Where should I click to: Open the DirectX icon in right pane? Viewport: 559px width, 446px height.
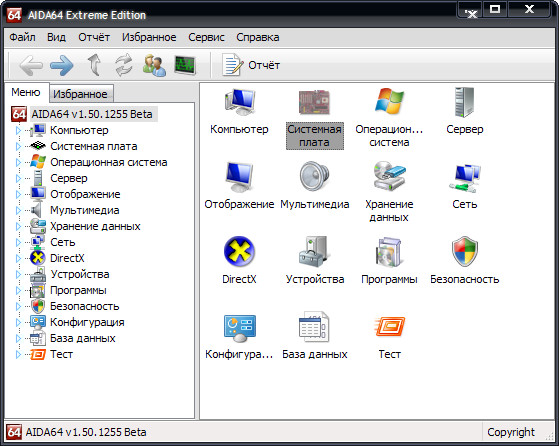tap(239, 260)
